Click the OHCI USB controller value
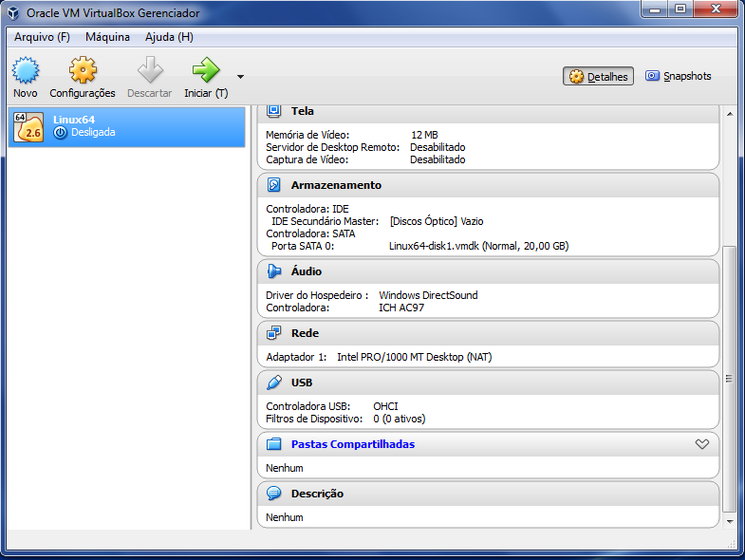The image size is (745, 560). click(385, 406)
